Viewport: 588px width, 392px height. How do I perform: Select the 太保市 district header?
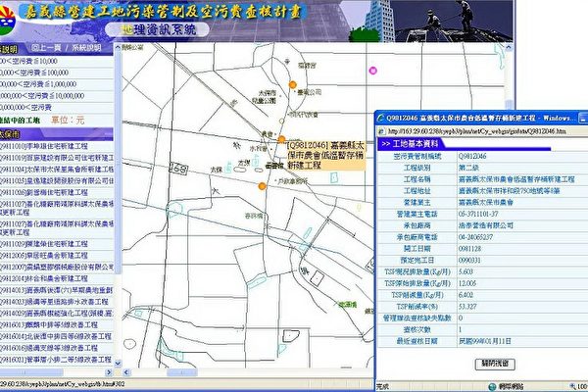tap(20, 133)
